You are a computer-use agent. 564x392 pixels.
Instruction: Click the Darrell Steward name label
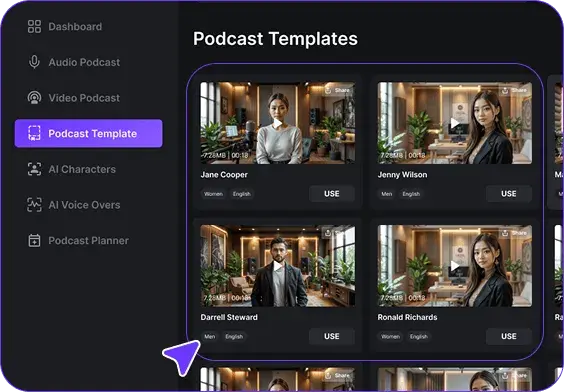229,317
